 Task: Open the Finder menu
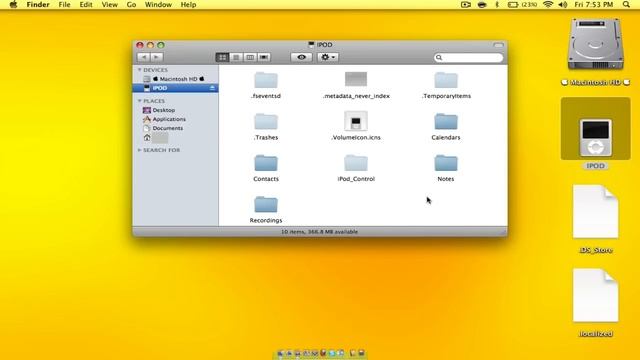[x=38, y=4]
